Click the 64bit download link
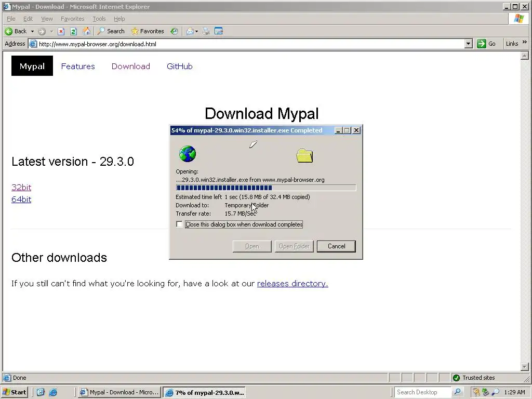This screenshot has height=399, width=532. [x=21, y=199]
